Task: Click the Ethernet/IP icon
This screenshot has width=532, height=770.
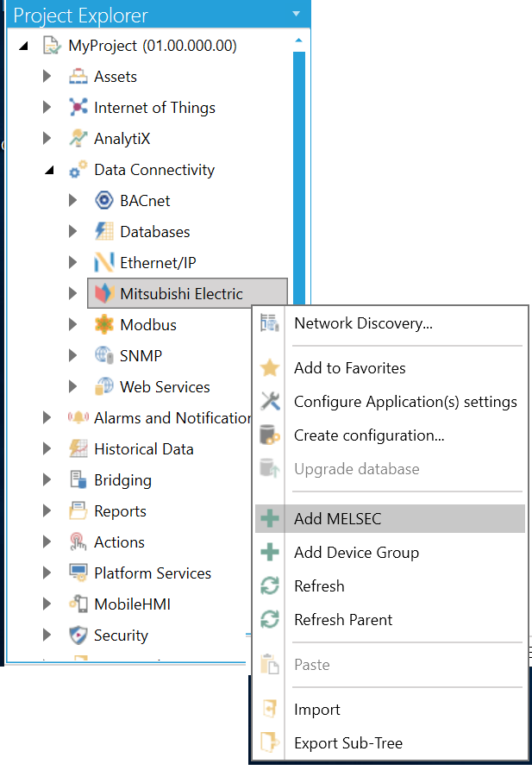Action: click(104, 262)
